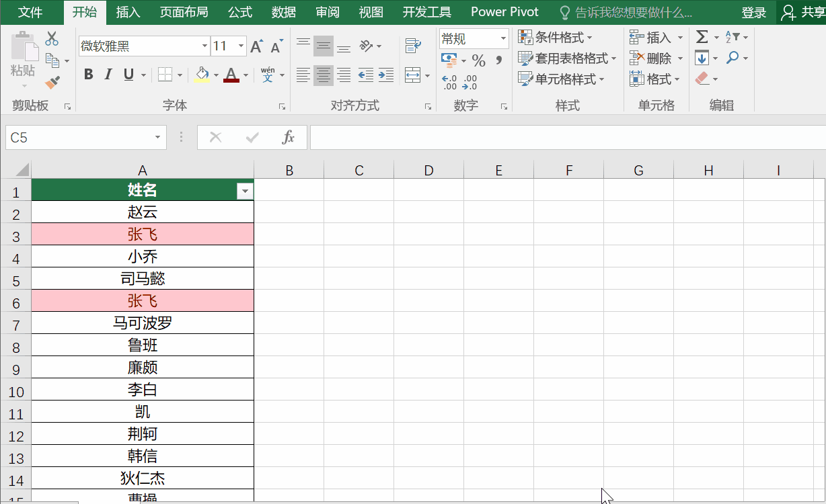Open Font group dialog launcher
This screenshot has width=826, height=504.
tap(282, 106)
